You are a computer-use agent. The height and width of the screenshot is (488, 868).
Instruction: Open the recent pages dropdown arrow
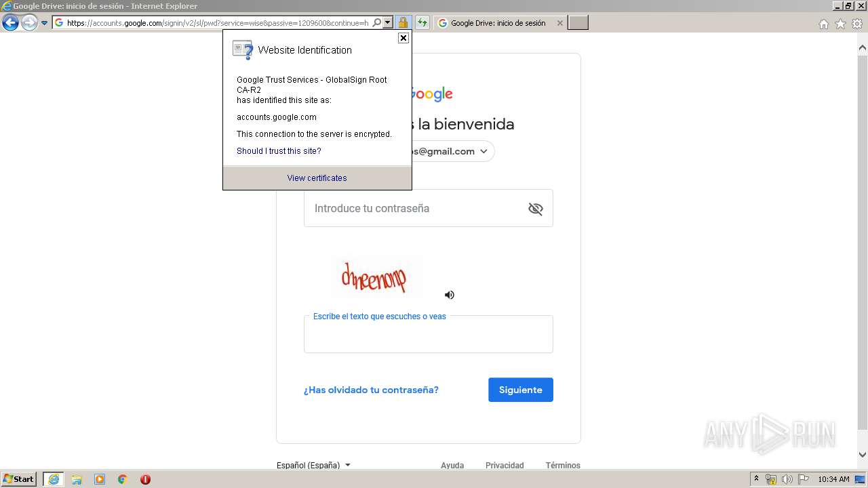pyautogui.click(x=45, y=23)
